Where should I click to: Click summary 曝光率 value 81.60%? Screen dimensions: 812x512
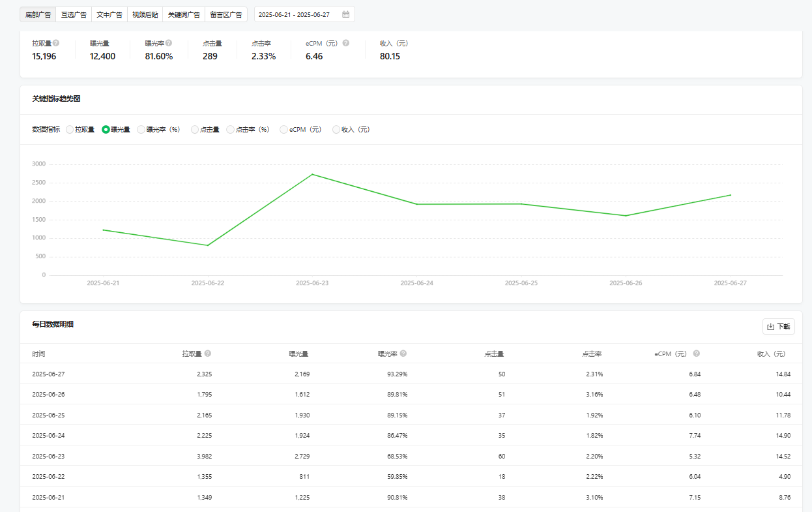tap(159, 57)
